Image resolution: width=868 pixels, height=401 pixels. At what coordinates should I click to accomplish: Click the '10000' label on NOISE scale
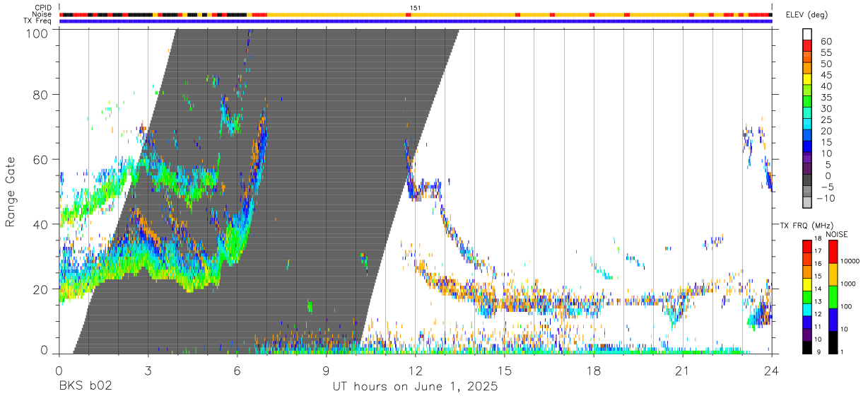(x=850, y=260)
